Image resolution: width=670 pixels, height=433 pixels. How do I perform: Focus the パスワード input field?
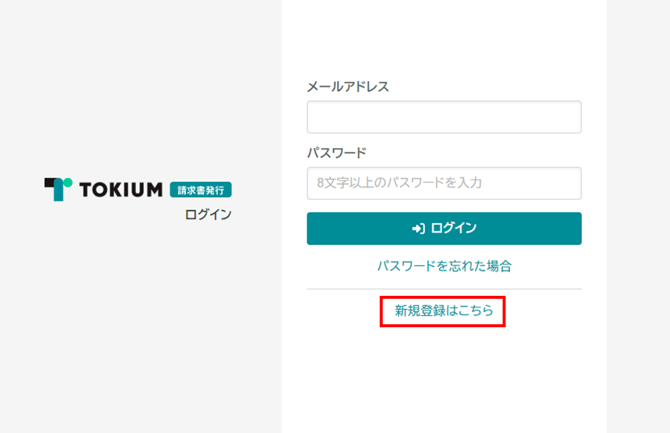tap(444, 183)
